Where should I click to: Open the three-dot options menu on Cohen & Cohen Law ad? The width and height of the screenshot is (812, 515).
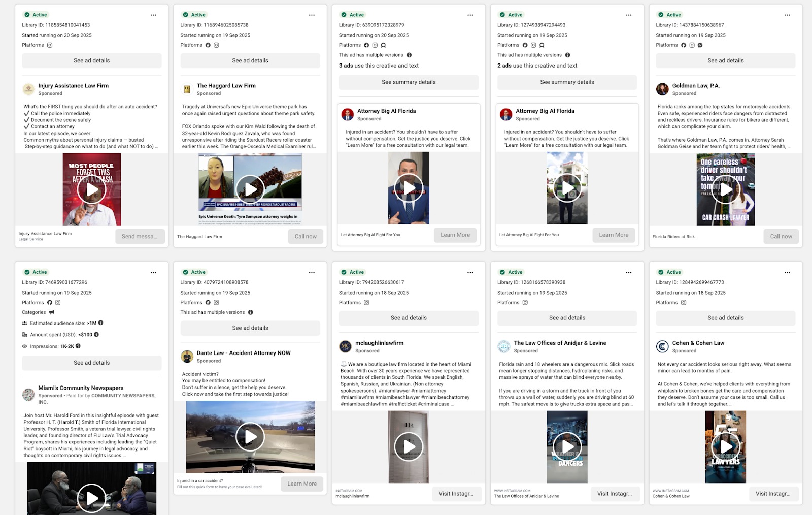[x=787, y=273]
